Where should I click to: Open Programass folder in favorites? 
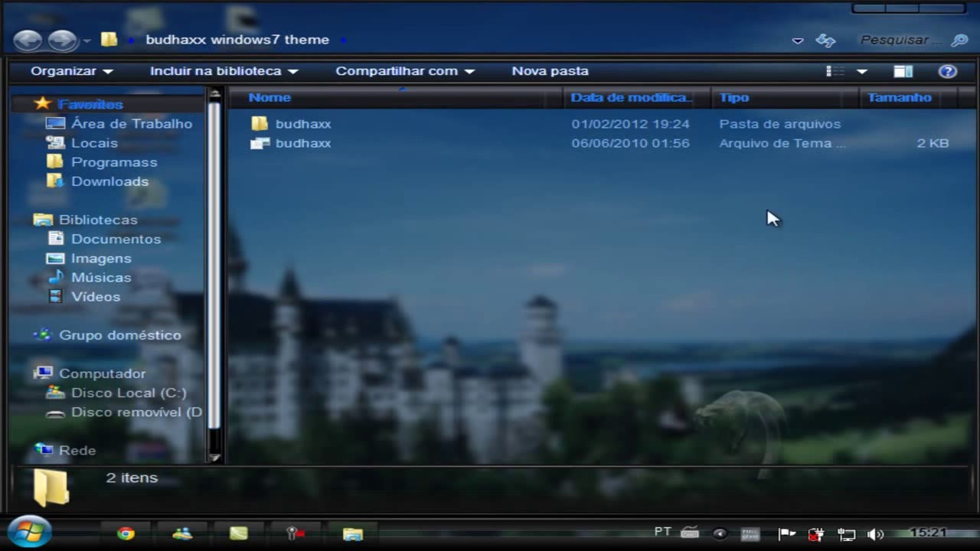(x=114, y=162)
